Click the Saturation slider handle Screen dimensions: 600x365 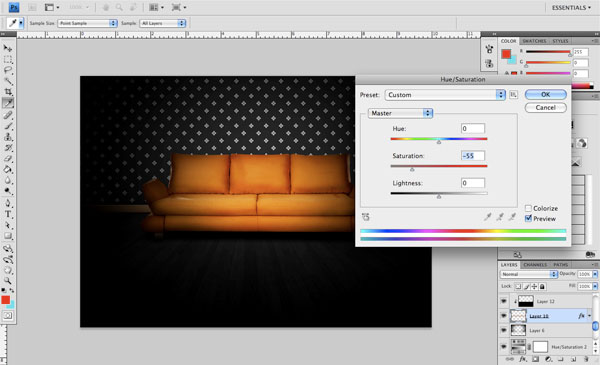[412, 169]
